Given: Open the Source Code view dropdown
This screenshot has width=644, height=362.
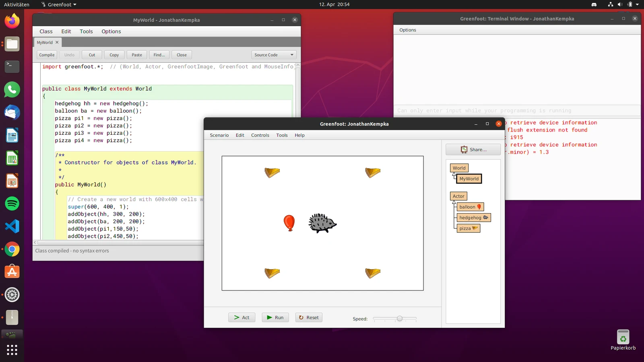Looking at the screenshot, I should 274,55.
